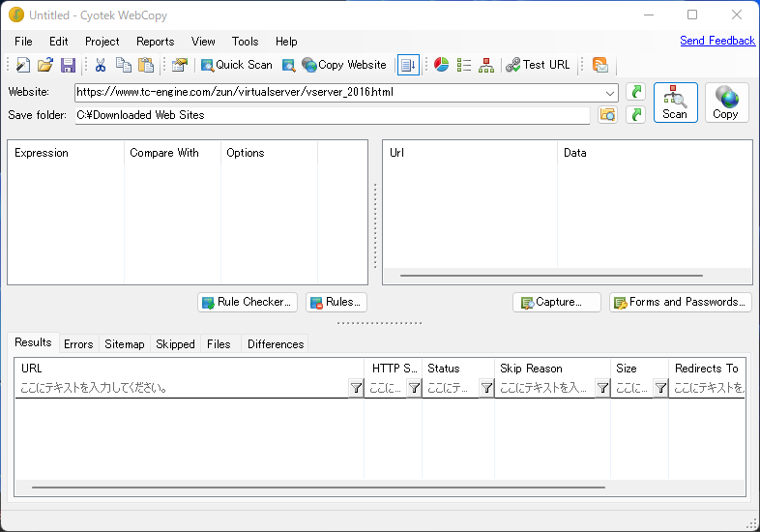Viewport: 760px width, 532px height.
Task: Click the Url/Data panel horizontal scrollbar
Action: (551, 276)
